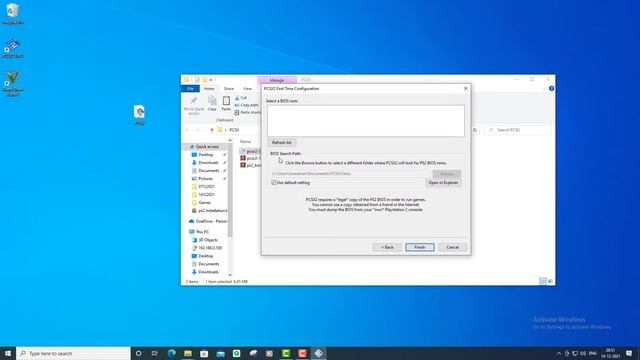Click the red recorder icon on the taskbar

tap(302, 353)
